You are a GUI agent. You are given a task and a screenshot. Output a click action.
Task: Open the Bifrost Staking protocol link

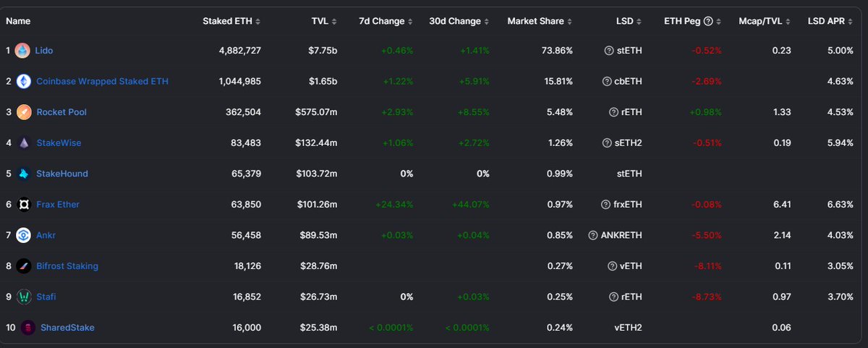pyautogui.click(x=67, y=266)
